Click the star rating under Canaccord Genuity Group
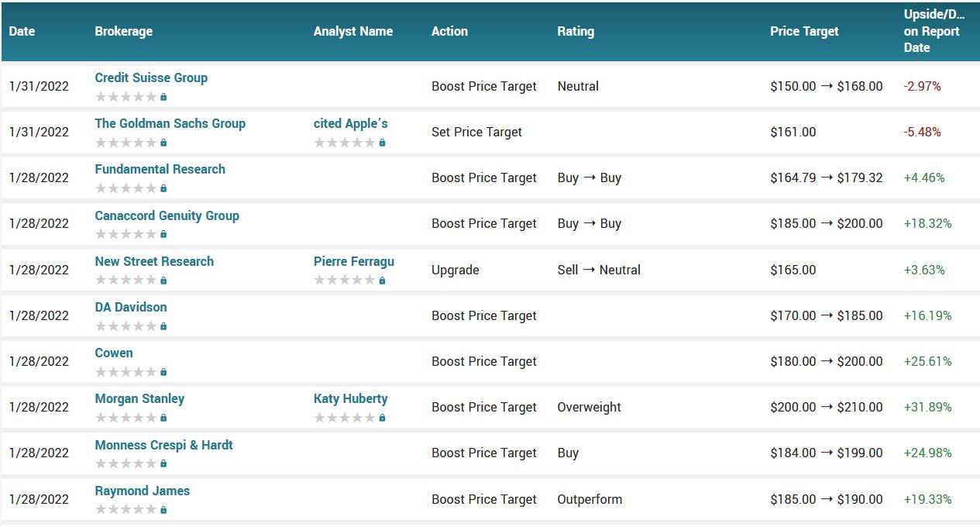The height and width of the screenshot is (527, 980). click(126, 235)
